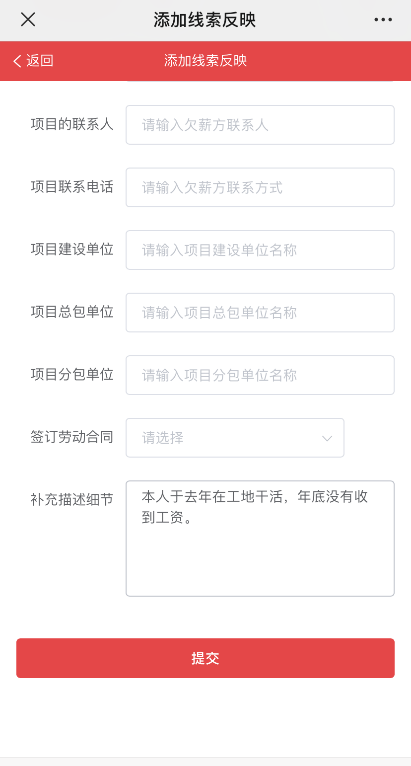Tap the 补充描述细节 label
411x766 pixels.
[72, 499]
